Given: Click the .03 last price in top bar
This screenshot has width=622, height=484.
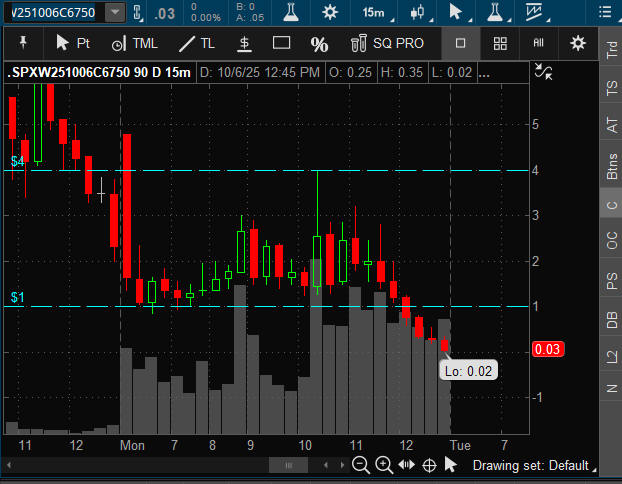Looking at the screenshot, I should pos(165,14).
